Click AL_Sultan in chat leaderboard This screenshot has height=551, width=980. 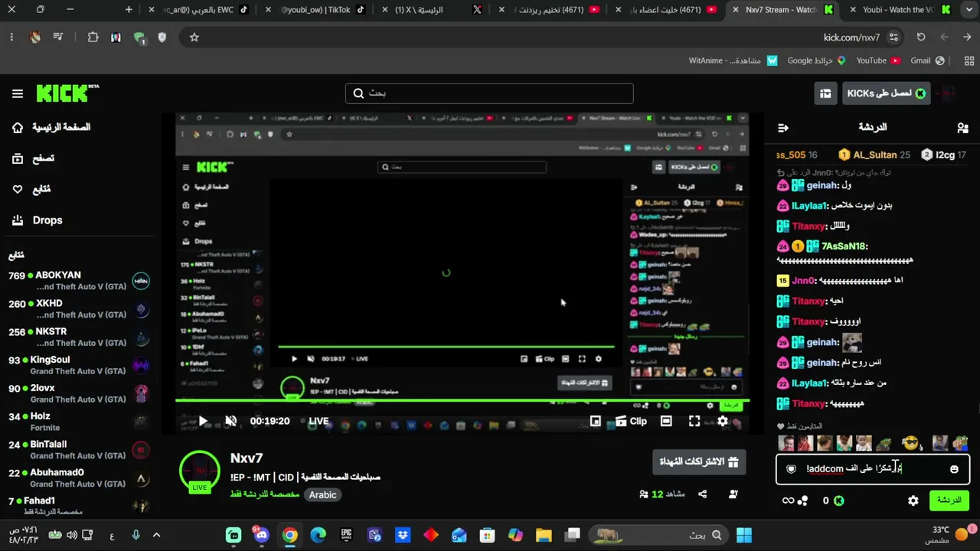click(x=874, y=155)
